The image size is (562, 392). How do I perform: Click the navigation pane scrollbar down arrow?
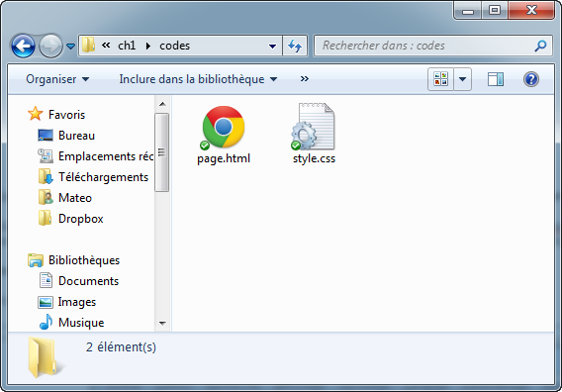pyautogui.click(x=162, y=323)
